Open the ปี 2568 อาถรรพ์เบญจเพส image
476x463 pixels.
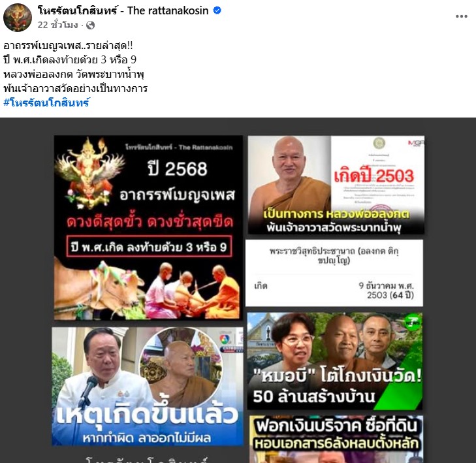pyautogui.click(x=148, y=228)
